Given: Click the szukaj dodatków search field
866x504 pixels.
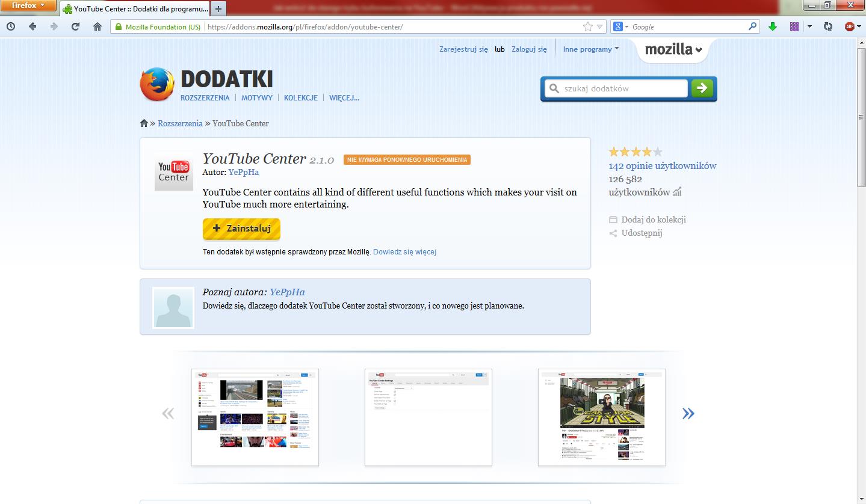Looking at the screenshot, I should (616, 88).
